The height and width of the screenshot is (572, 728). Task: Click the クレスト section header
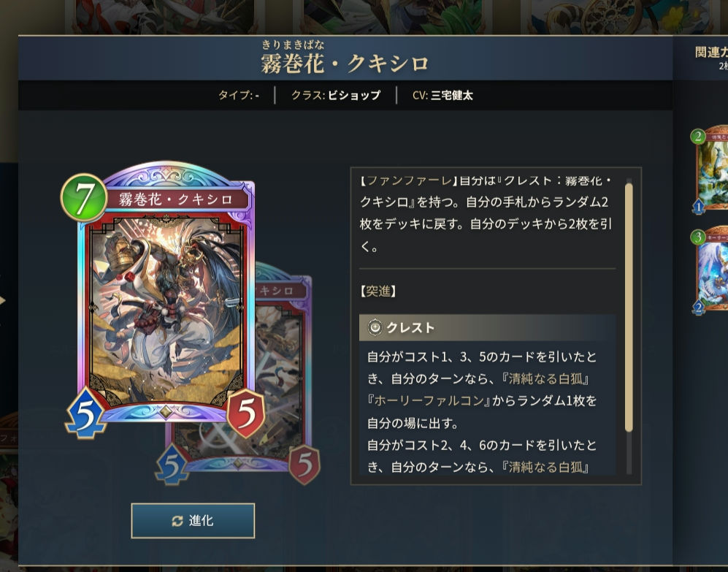(488, 327)
